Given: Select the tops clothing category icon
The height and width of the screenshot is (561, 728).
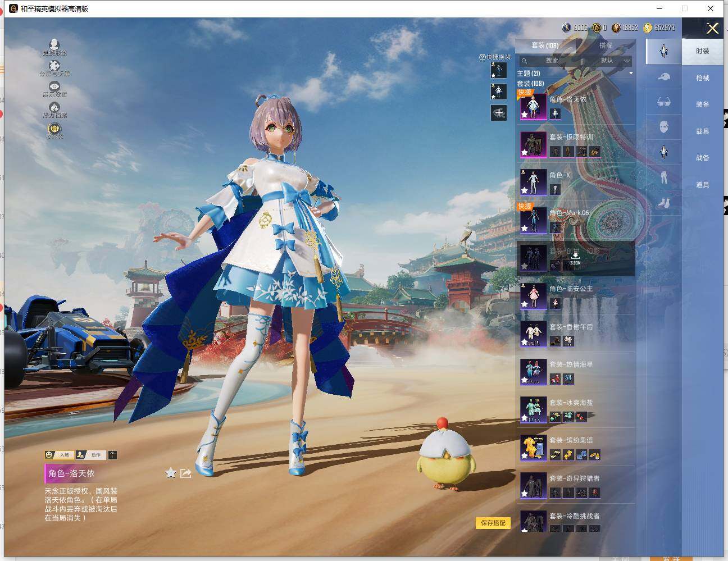Looking at the screenshot, I should [x=663, y=152].
